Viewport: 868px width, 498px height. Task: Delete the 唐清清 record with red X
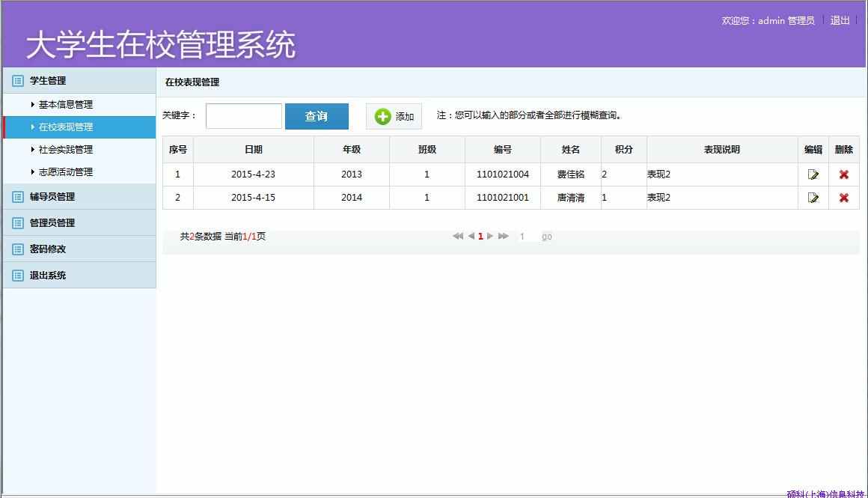843,198
